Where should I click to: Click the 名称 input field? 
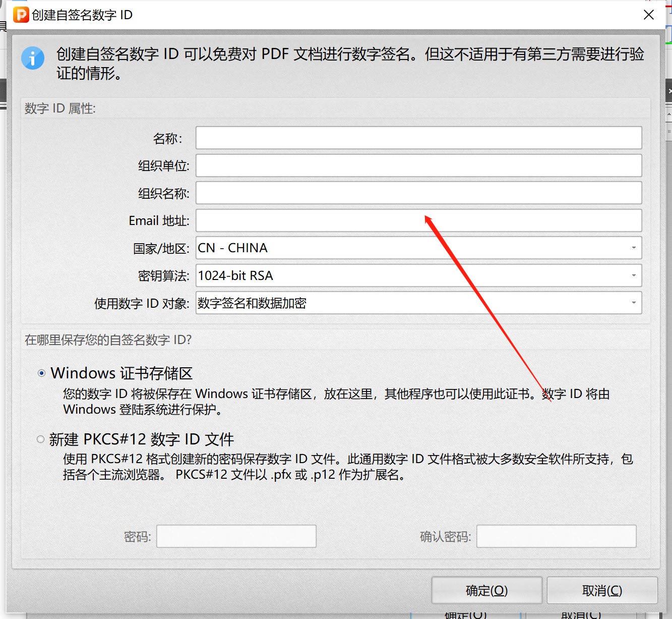click(418, 138)
